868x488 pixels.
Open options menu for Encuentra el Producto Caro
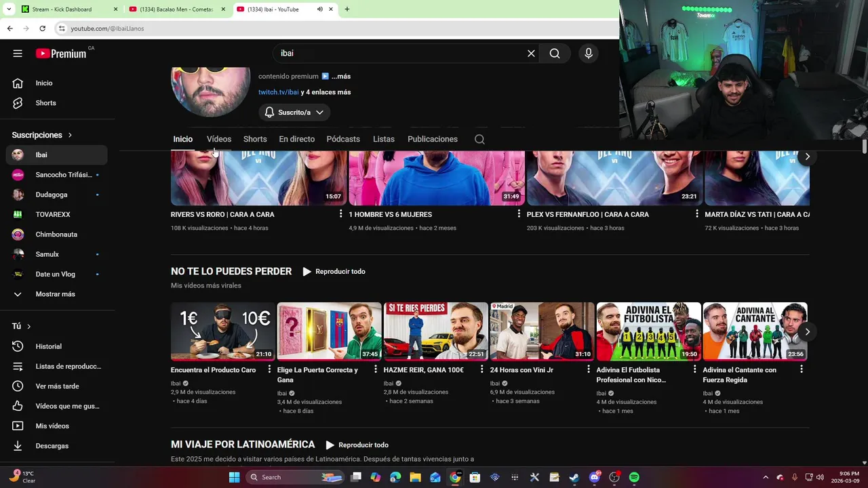click(269, 369)
